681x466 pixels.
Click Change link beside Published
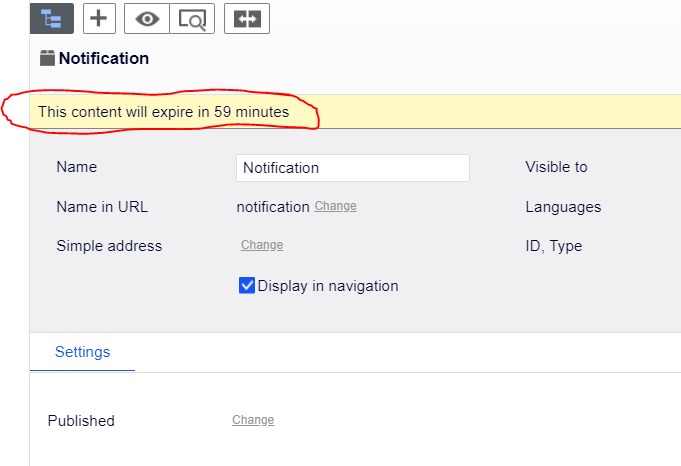253,420
